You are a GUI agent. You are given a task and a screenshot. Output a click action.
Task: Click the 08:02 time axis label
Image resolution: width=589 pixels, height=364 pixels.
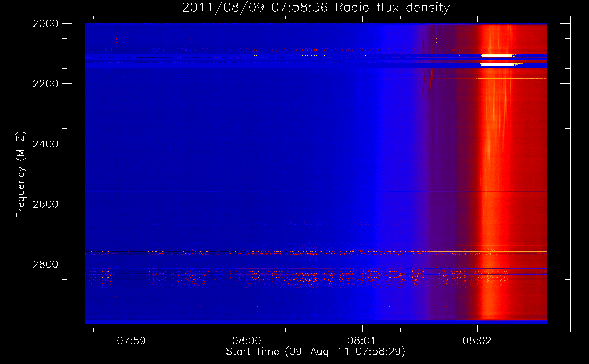(x=477, y=341)
